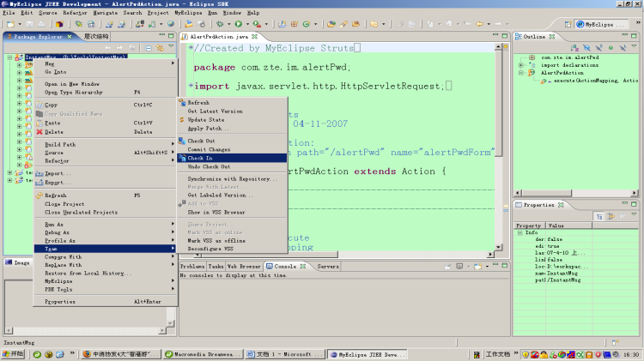Choose Undo Check Out menu entry
Image resolution: width=644 pixels, height=361 pixels.
[x=232, y=166]
